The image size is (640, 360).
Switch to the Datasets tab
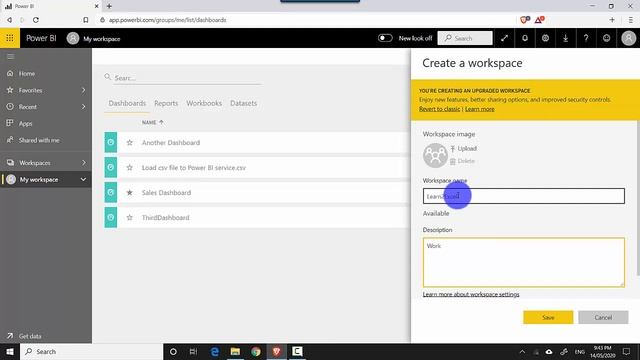[244, 103]
